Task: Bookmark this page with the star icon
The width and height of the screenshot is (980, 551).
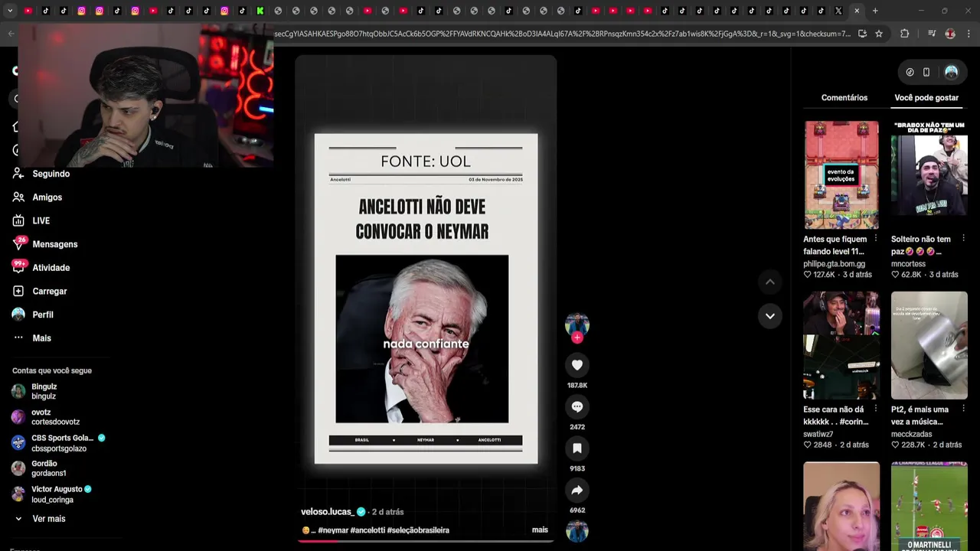Action: coord(879,34)
